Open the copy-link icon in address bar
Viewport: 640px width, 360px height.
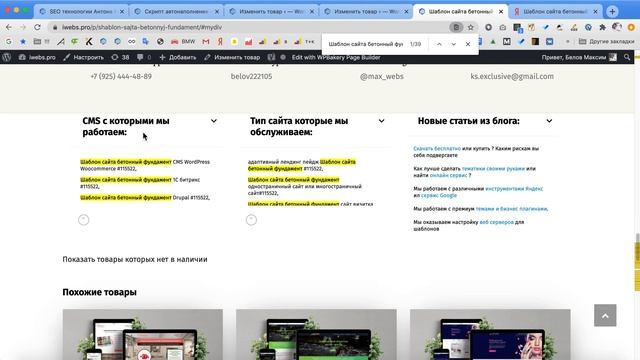click(x=456, y=27)
